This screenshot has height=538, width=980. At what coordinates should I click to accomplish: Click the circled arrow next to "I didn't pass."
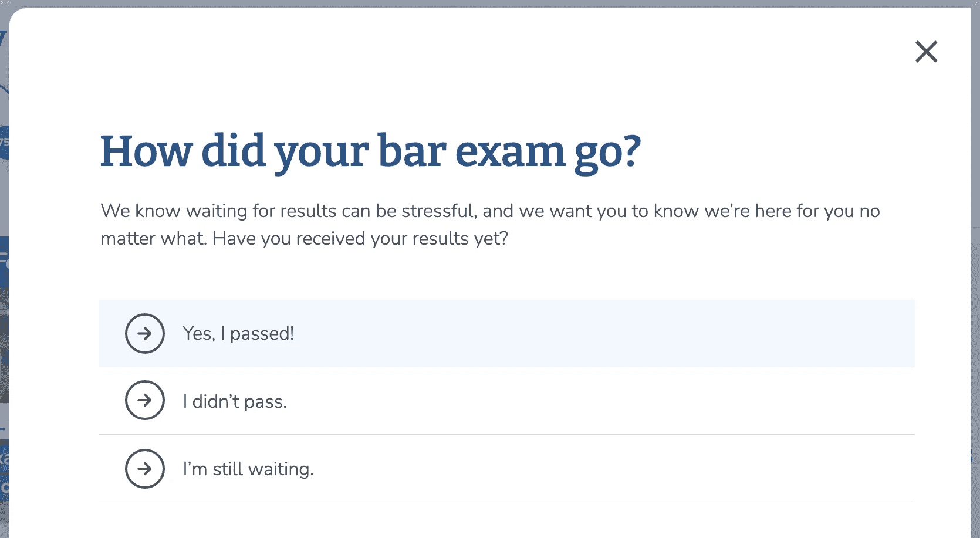coord(145,400)
